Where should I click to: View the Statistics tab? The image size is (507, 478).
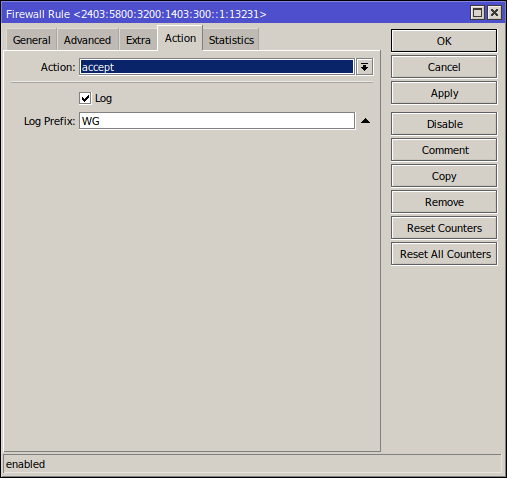tap(231, 40)
